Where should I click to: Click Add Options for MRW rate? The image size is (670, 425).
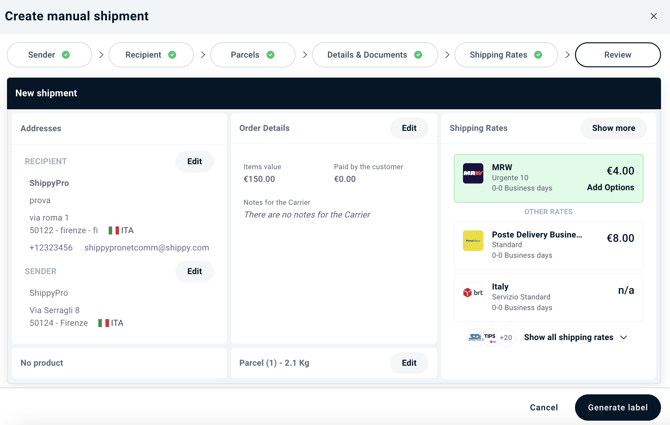[x=610, y=188]
